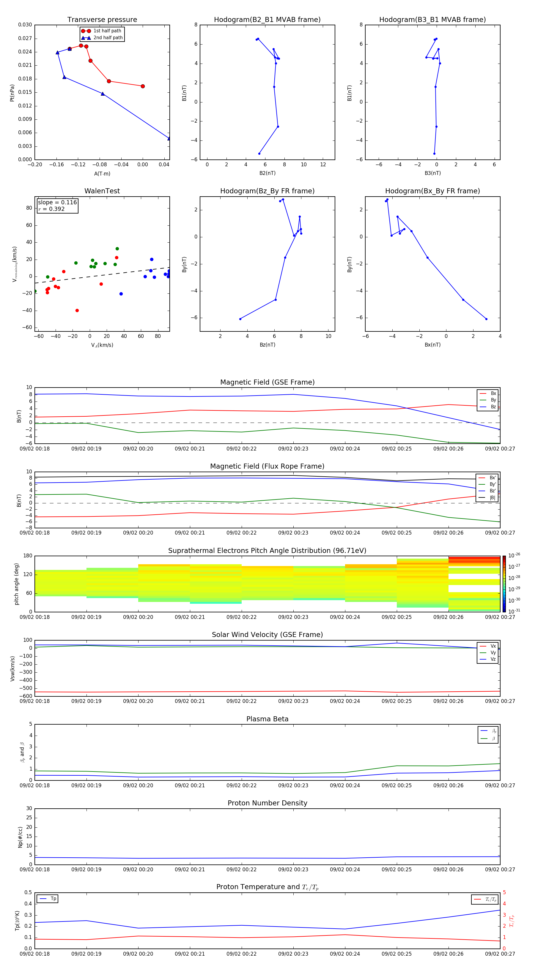Select |B| in the Flux Rope legend
Image resolution: width=535 pixels, height=980 pixels.
point(487,498)
